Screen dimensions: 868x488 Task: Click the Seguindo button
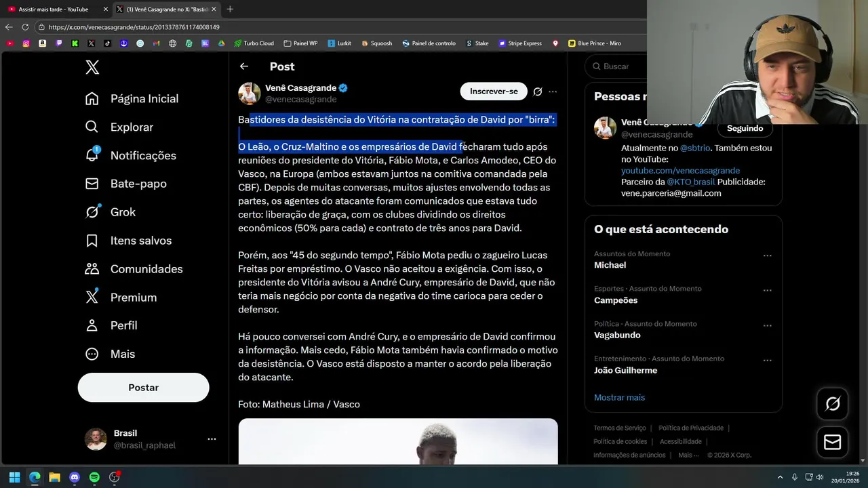point(745,128)
